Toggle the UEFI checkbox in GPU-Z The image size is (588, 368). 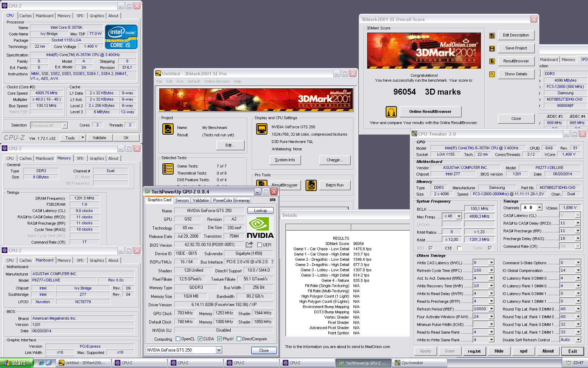(x=260, y=245)
